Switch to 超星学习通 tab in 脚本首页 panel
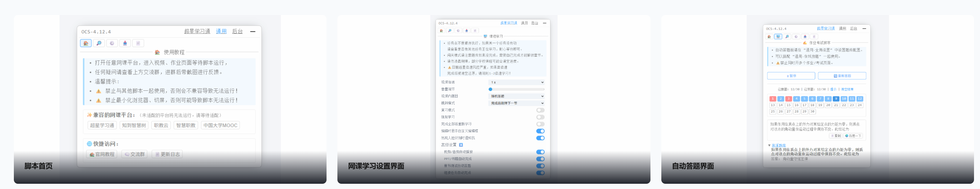980x189 pixels. 197,31
